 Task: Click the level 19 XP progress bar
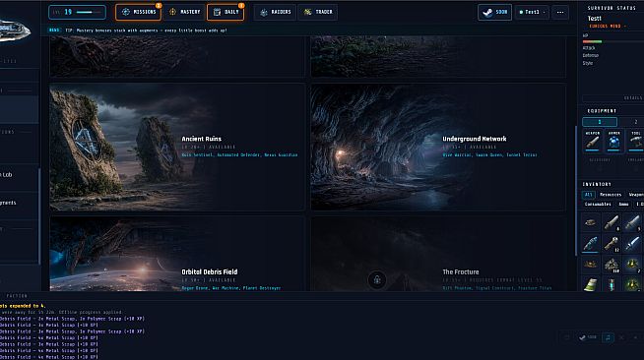click(77, 13)
